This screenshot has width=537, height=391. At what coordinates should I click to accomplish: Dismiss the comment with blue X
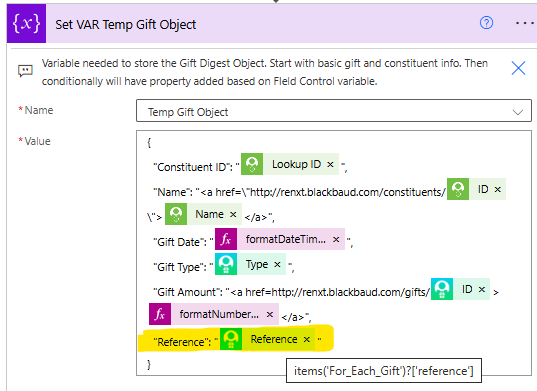pos(518,68)
